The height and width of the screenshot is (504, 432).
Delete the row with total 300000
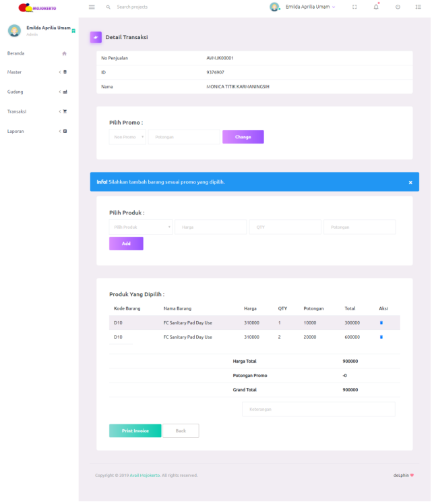tap(381, 323)
